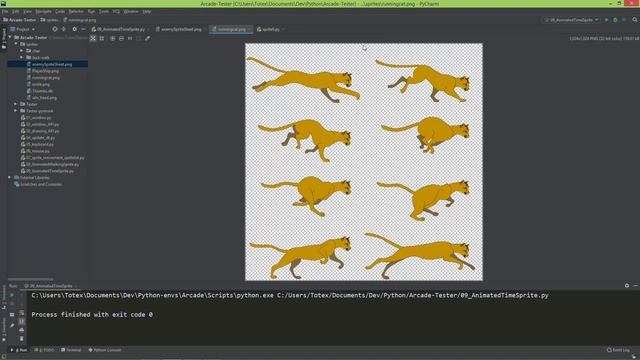Open the Event Log
640x360 pixels.
[618, 350]
